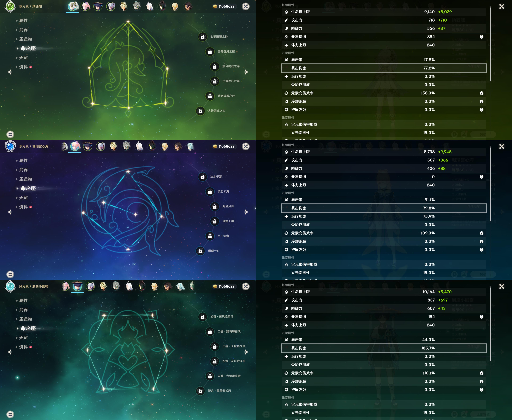Open locked 大辨圆成之实 constellation icon
Image resolution: width=512 pixels, height=420 pixels.
200,111
